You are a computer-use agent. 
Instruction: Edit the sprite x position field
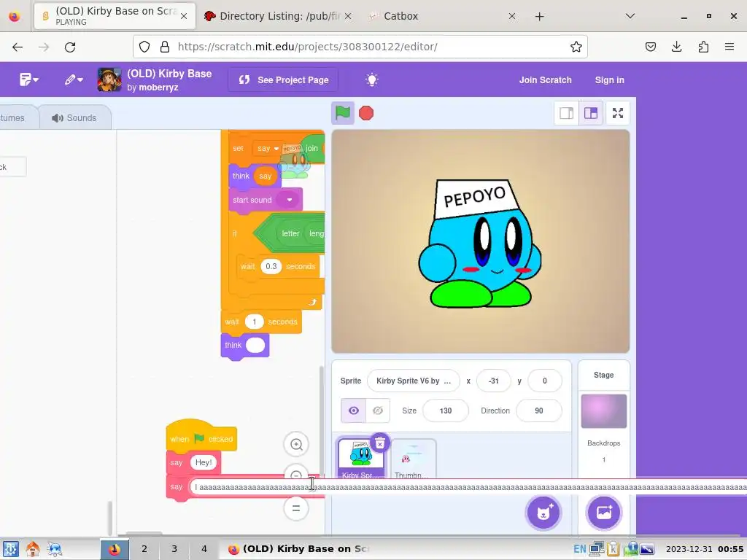point(493,381)
